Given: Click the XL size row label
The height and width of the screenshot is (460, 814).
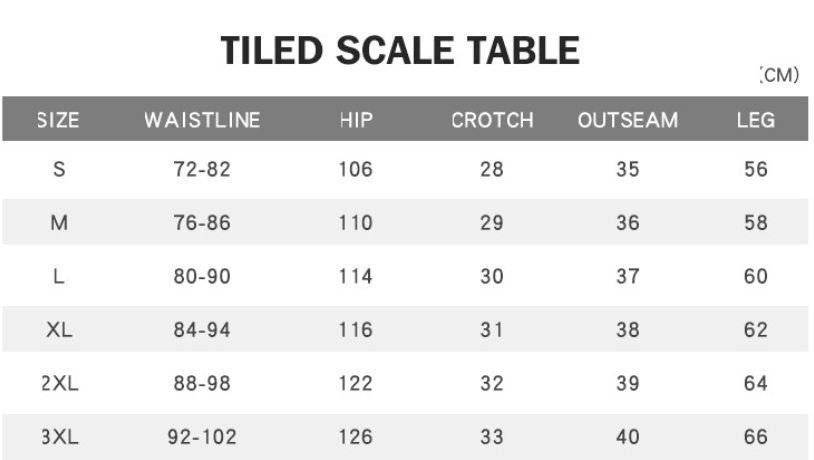Looking at the screenshot, I should 59,330.
